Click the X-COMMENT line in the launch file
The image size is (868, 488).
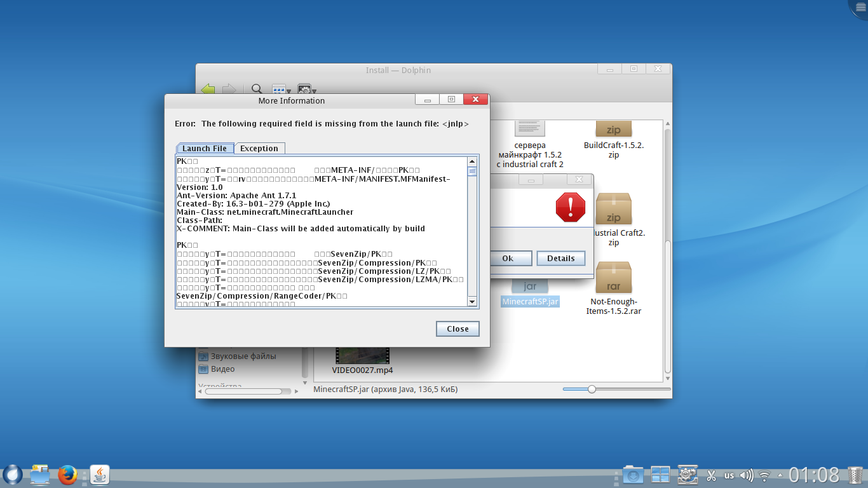[x=301, y=228]
